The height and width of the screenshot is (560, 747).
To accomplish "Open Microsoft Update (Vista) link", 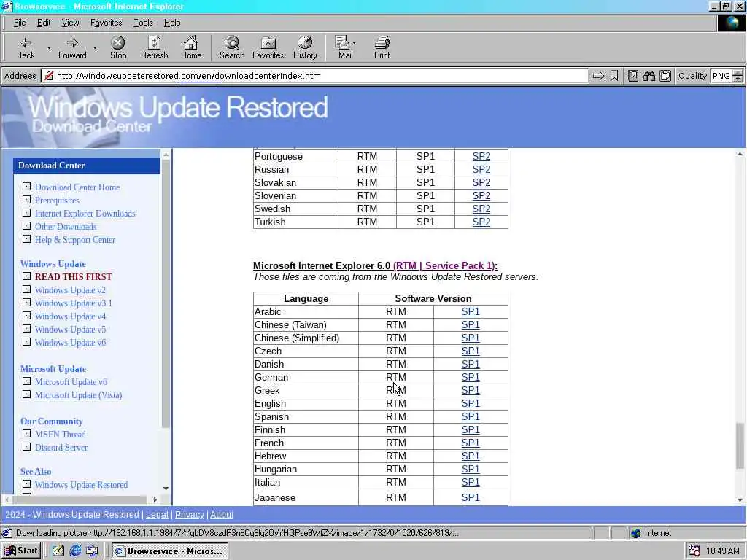I will [x=78, y=394].
